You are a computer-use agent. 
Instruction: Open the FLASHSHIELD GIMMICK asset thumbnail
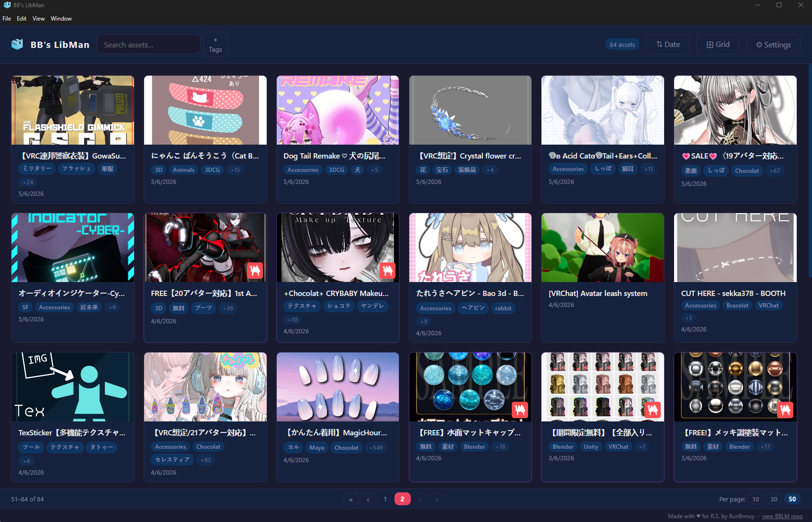[73, 110]
